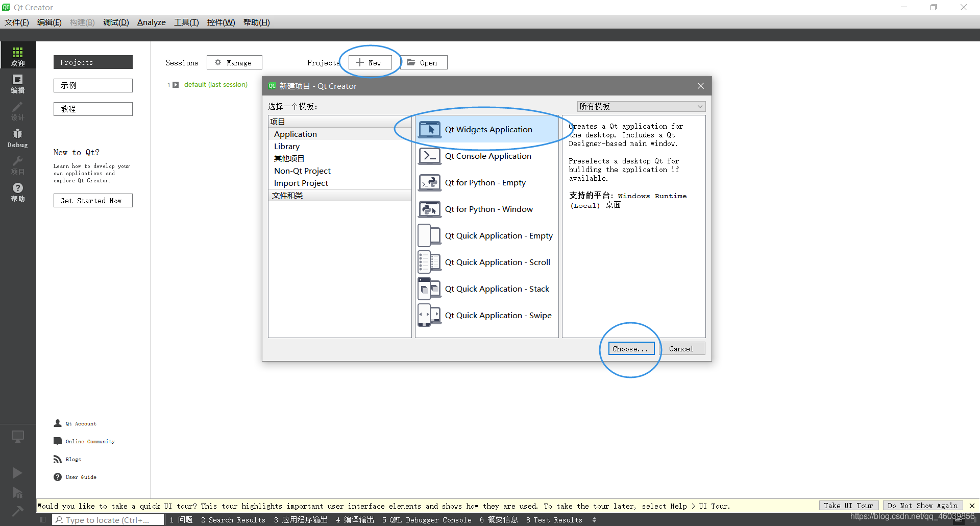Open the 3 应用程序输出 pane

[301, 520]
